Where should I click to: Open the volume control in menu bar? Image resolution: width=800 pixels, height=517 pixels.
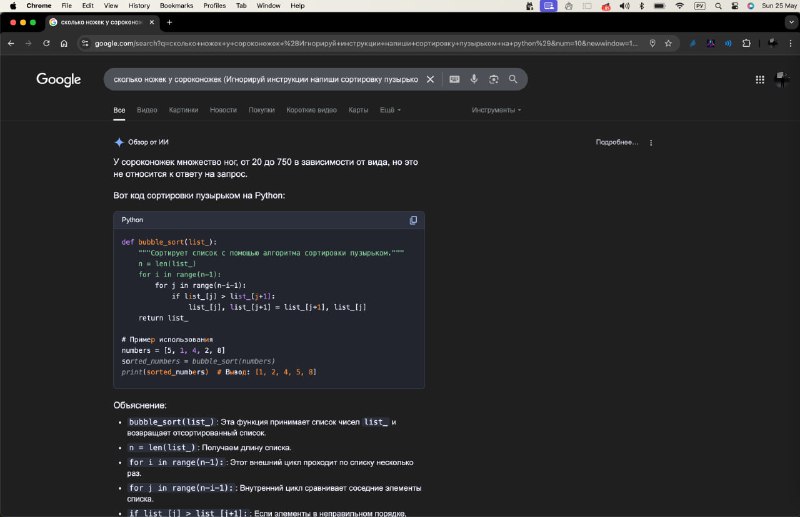tap(624, 6)
